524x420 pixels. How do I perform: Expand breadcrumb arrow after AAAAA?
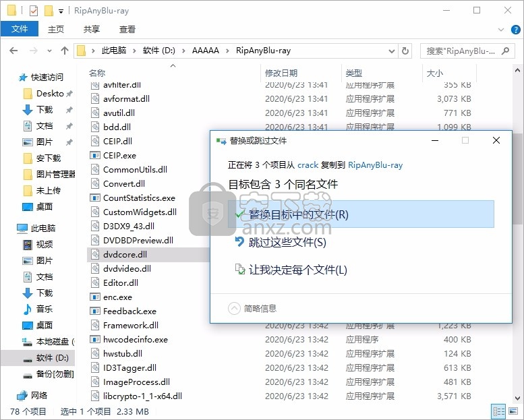pyautogui.click(x=227, y=51)
